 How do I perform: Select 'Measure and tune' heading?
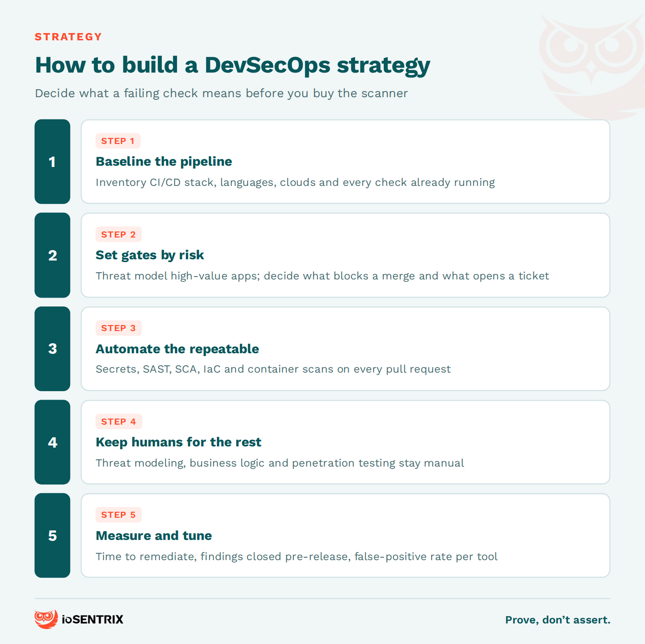[154, 536]
